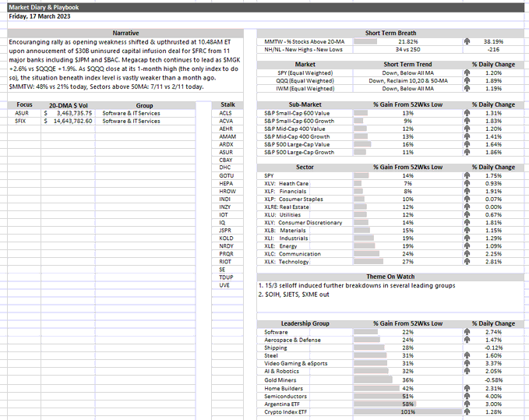Click the up arrow in S&P 500 Large-Cap Growth row
Image resolution: width=529 pixels, height=420 pixels.
(467, 152)
